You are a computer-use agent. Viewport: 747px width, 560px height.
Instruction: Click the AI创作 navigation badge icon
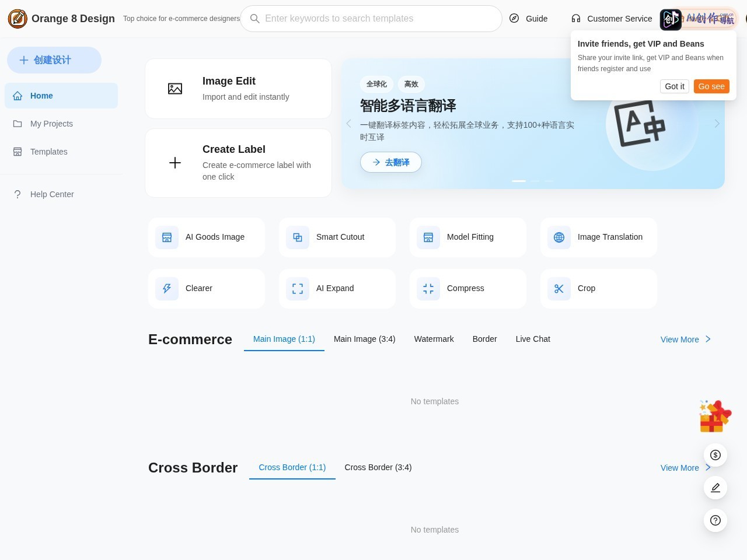[671, 20]
